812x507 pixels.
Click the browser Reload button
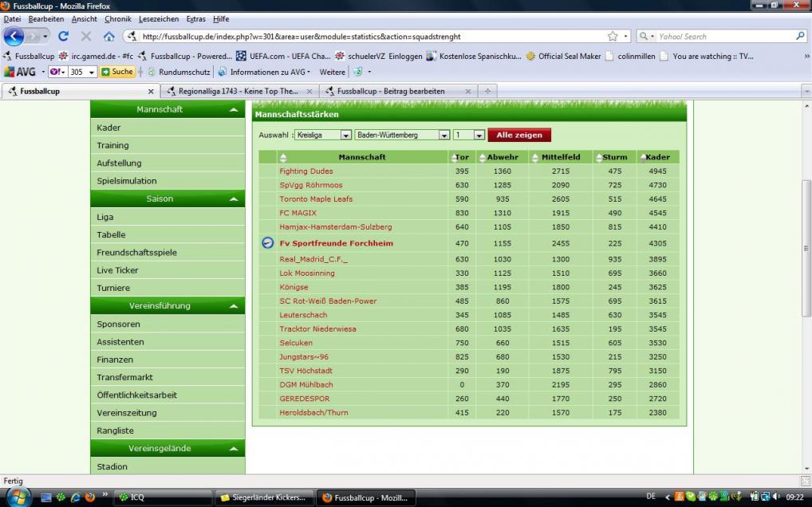pos(63,37)
